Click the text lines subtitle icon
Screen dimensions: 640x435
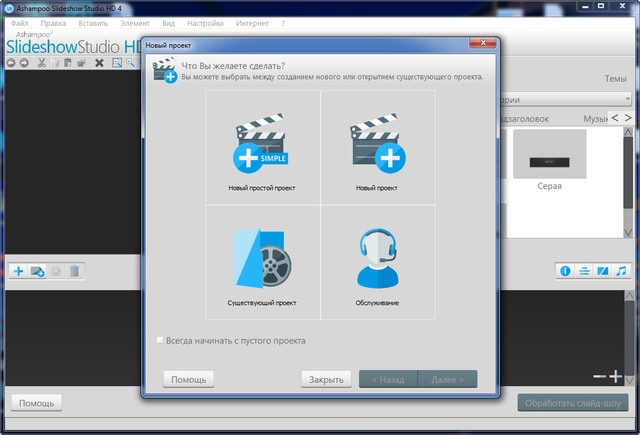point(584,271)
